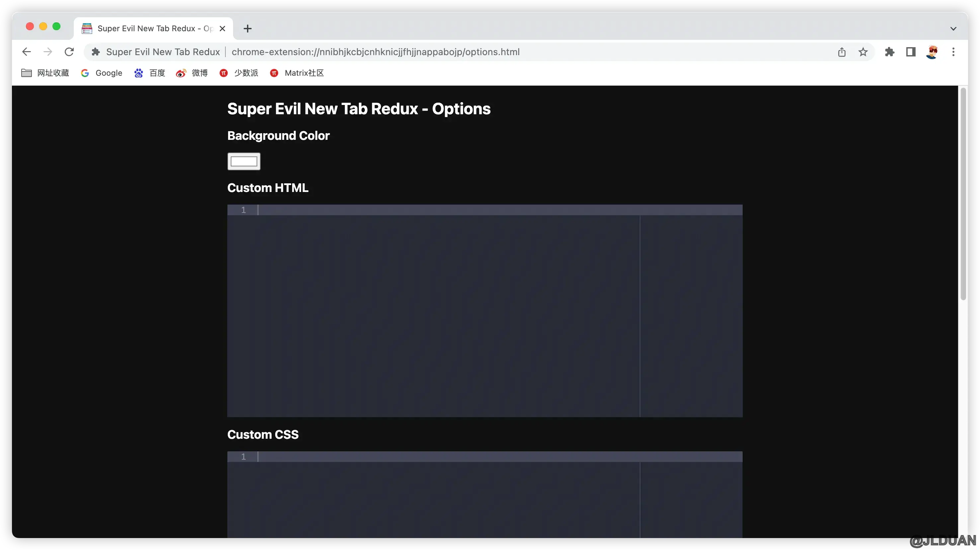Go forward with the forward arrow

pos(47,52)
